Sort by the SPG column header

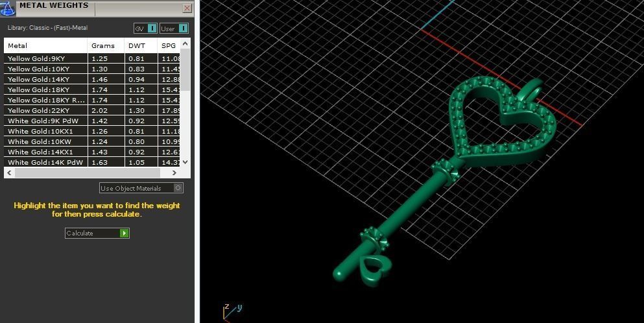pos(169,45)
